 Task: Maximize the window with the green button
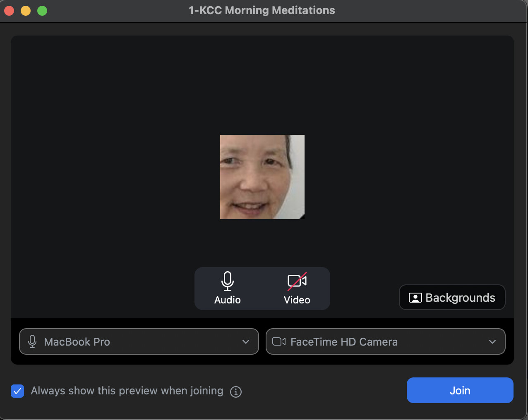[x=42, y=11]
